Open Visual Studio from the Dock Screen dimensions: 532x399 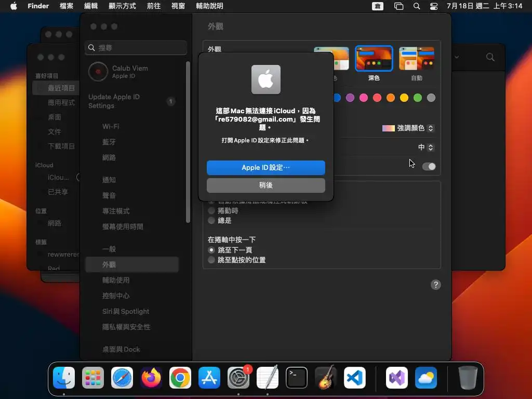pyautogui.click(x=397, y=378)
